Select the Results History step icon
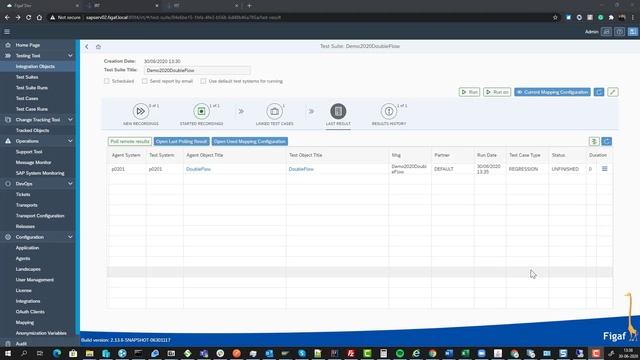This screenshot has width=640, height=360. pos(389,111)
